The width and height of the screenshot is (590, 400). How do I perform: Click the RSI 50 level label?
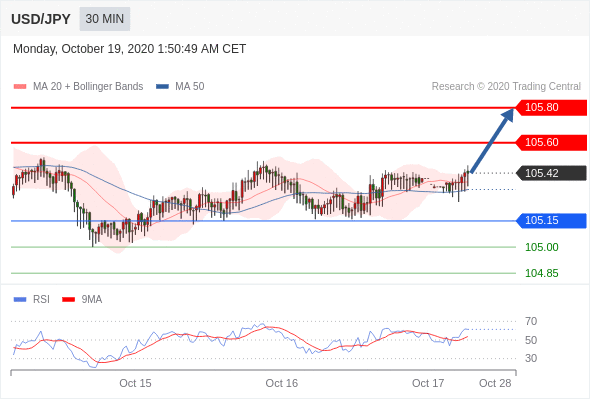(531, 340)
